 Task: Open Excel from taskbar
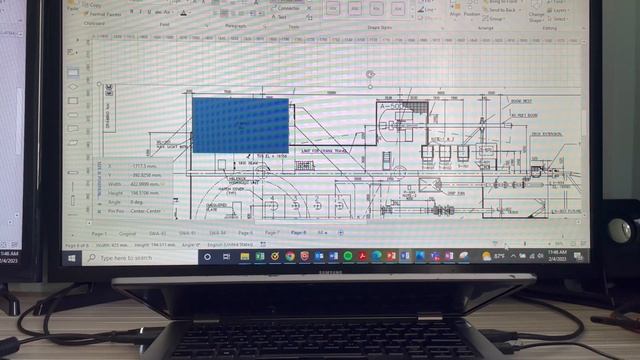[x=260, y=256]
